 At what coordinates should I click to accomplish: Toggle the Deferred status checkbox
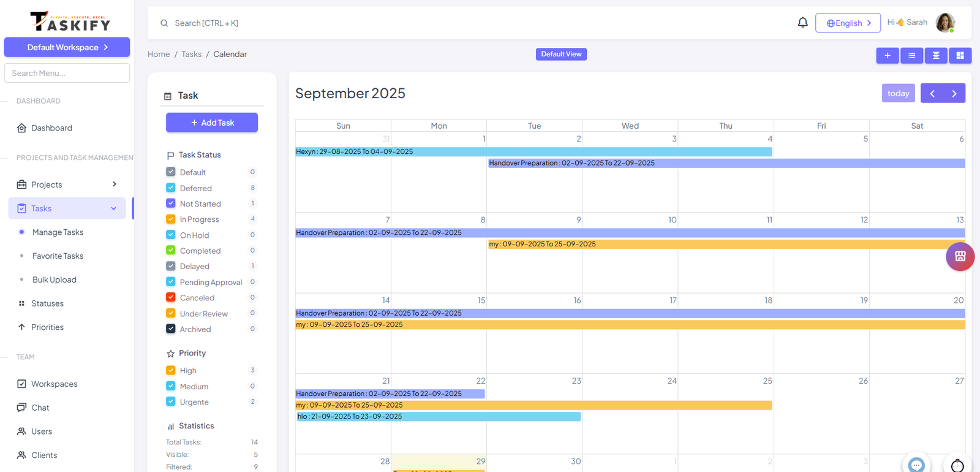[x=171, y=188]
